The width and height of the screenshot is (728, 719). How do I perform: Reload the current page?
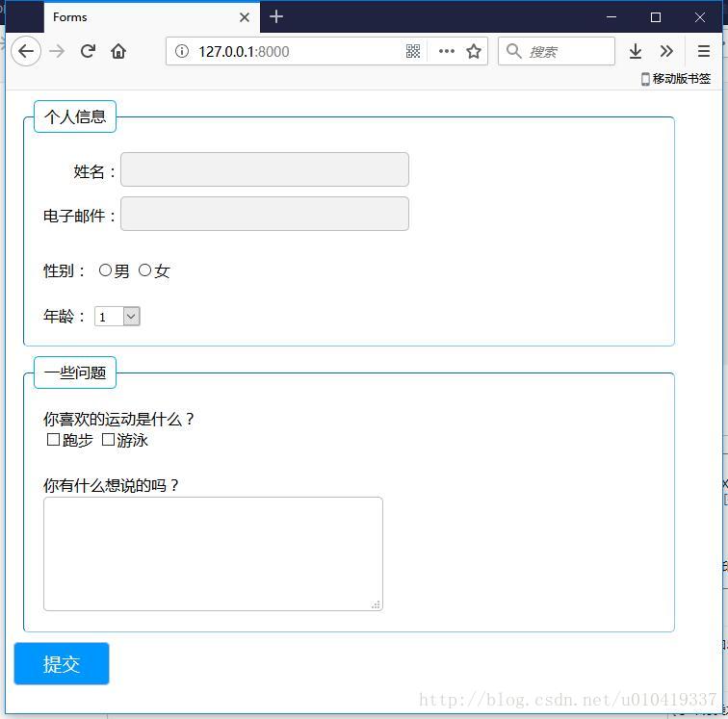(x=88, y=51)
